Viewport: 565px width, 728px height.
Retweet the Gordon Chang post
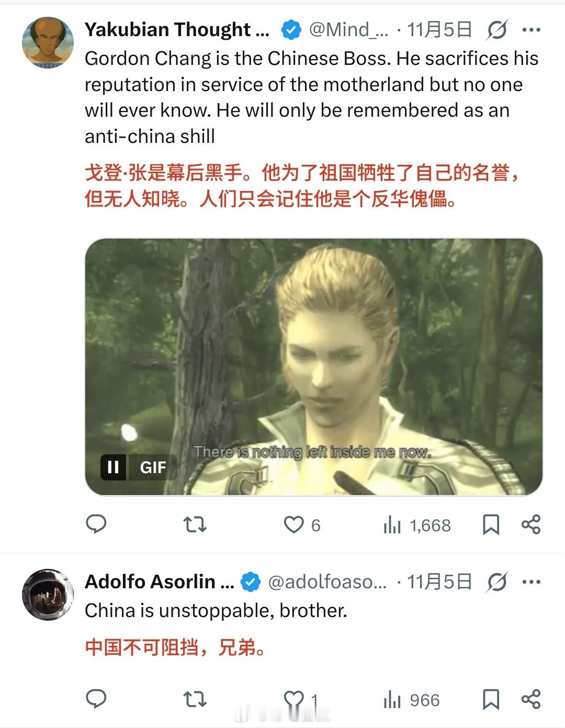195,524
